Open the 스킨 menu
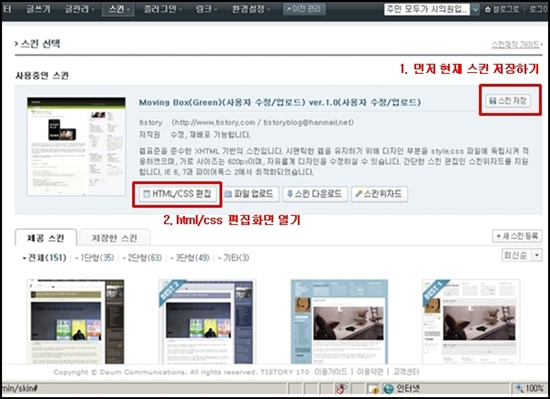The width and height of the screenshot is (550, 399). click(118, 9)
